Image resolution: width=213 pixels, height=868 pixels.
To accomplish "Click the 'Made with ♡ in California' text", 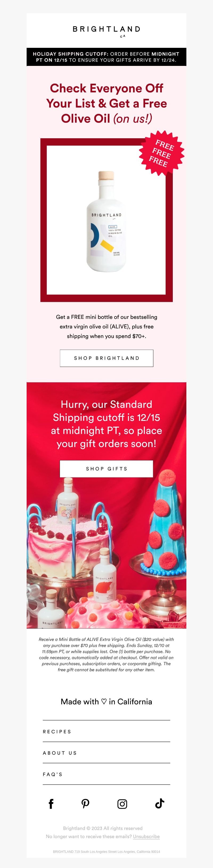I will (106, 701).
